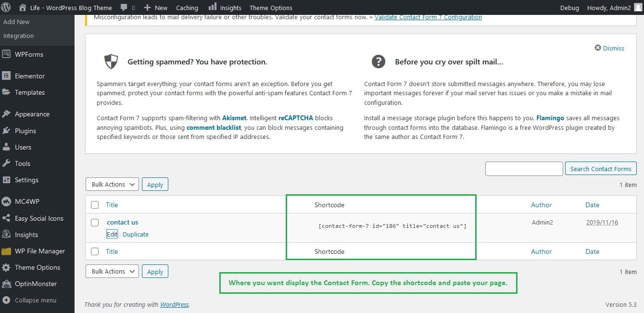
Task: Click the Appearance brush icon
Action: coord(6,114)
